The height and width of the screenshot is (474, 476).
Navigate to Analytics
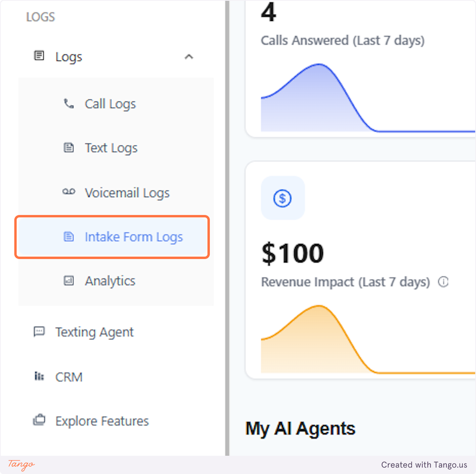(110, 281)
